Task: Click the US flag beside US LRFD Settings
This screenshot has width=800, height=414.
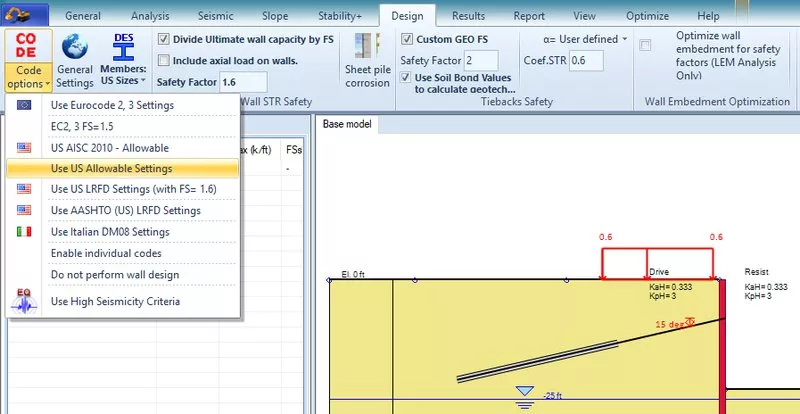Action: click(24, 189)
